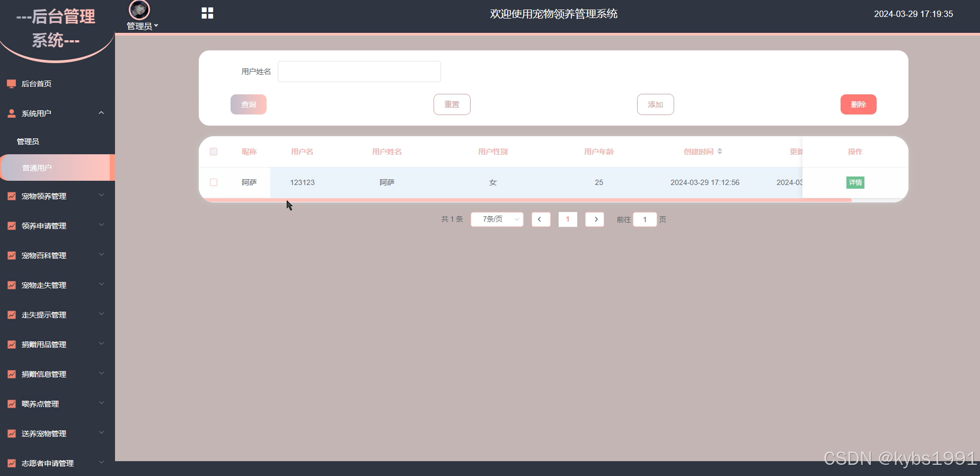Click the 系统用户 person icon

click(11, 113)
